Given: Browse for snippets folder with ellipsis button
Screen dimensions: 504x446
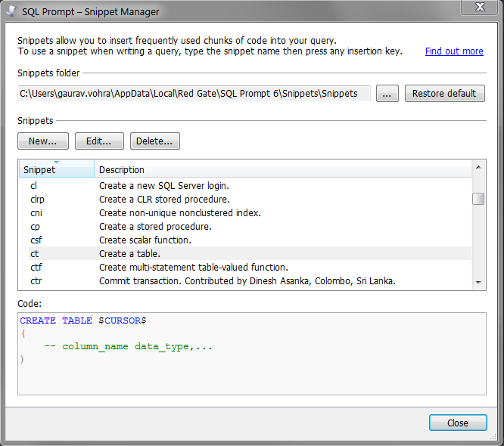Looking at the screenshot, I should (x=387, y=94).
